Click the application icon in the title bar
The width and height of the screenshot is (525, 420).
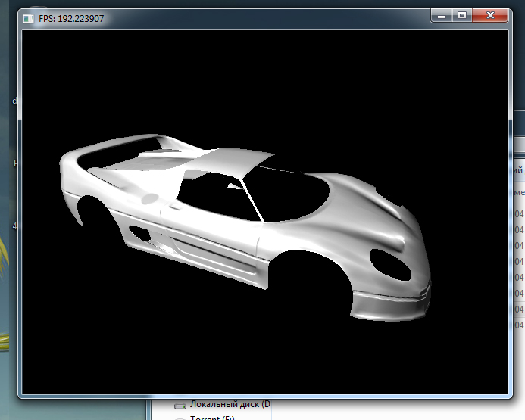point(28,18)
